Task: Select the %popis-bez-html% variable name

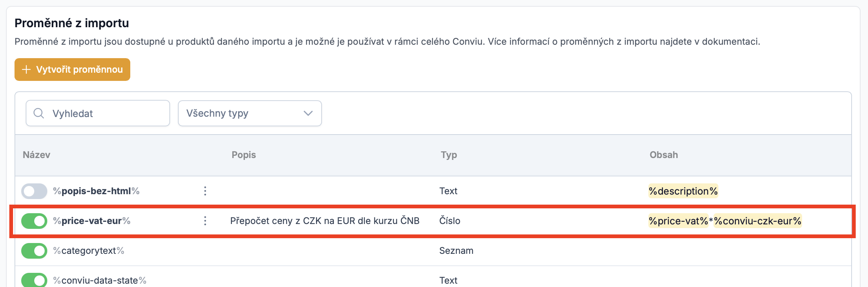Action: coord(96,191)
